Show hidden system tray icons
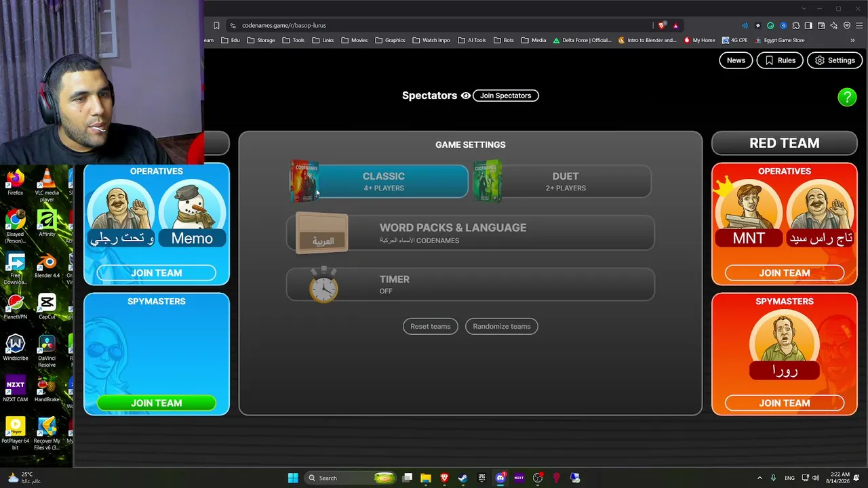The width and height of the screenshot is (868, 488). (x=759, y=478)
